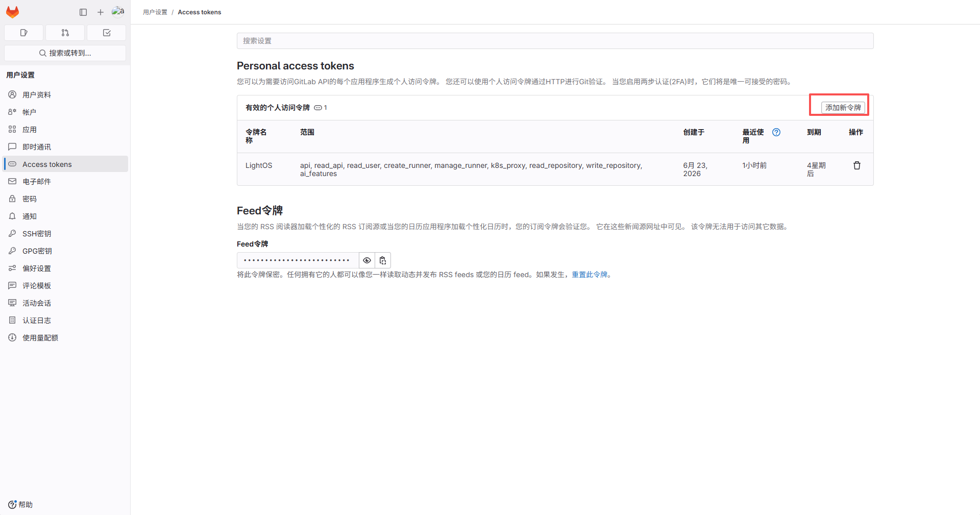Click the 令牌名称 column header
Image resolution: width=980 pixels, height=515 pixels.
click(256, 136)
